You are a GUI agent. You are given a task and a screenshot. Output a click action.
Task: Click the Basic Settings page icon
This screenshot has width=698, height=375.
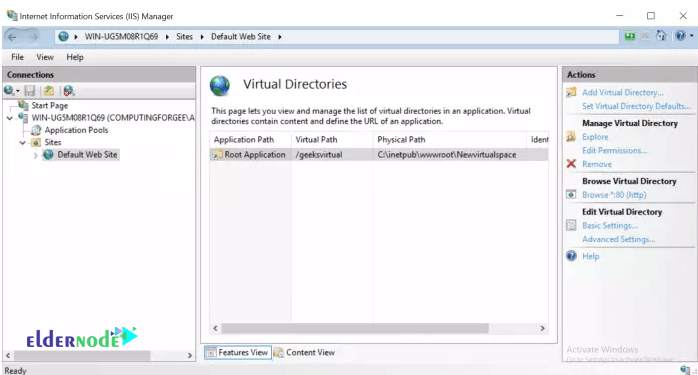click(571, 225)
